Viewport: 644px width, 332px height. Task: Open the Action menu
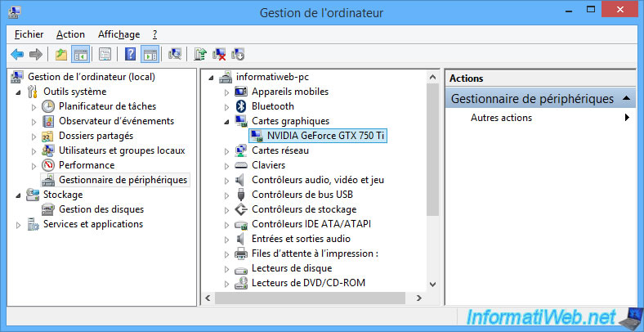tap(70, 34)
